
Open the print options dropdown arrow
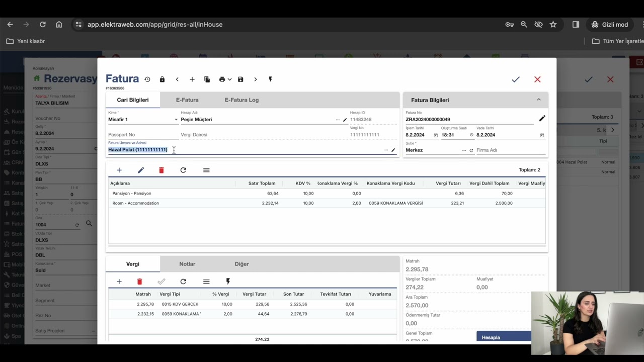229,79
